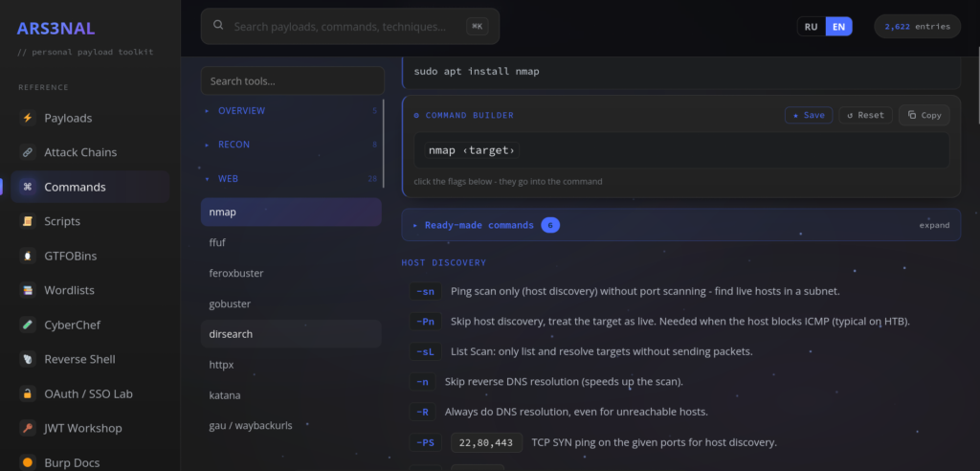Save the built command

tap(809, 115)
